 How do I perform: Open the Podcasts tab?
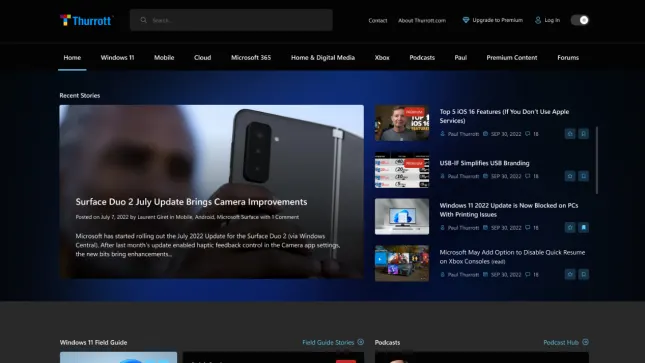click(422, 58)
